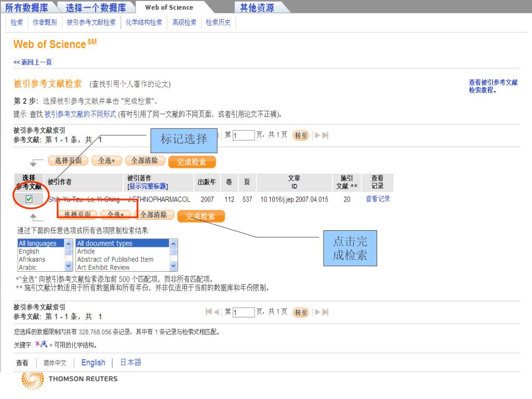Click lower 全部清除 button

(154, 215)
